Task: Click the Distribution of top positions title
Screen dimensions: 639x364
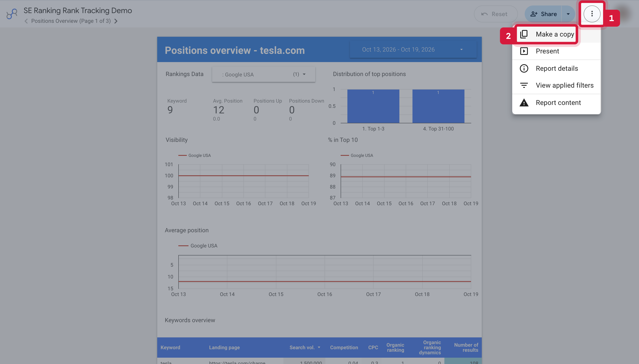Action: tap(369, 74)
